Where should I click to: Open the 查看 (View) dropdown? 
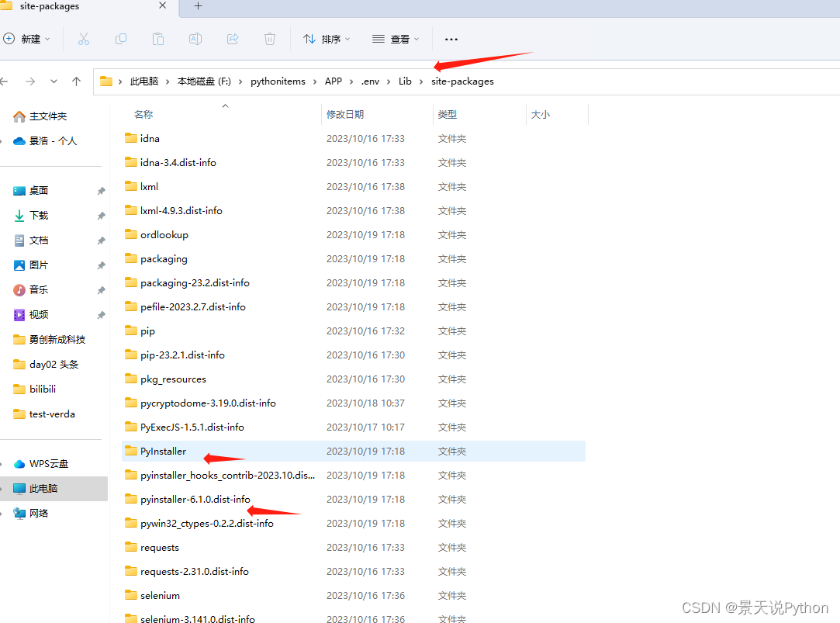coord(395,39)
